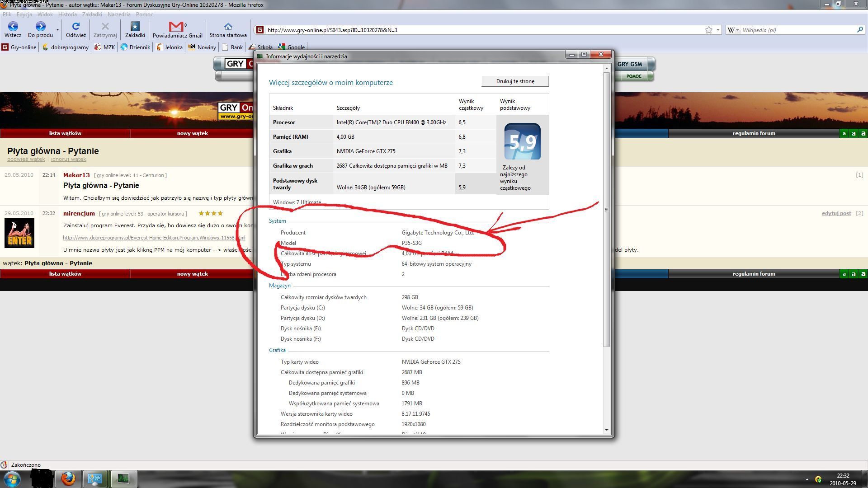Open the Windows Start orb
This screenshot has width=868, height=488.
click(12, 479)
